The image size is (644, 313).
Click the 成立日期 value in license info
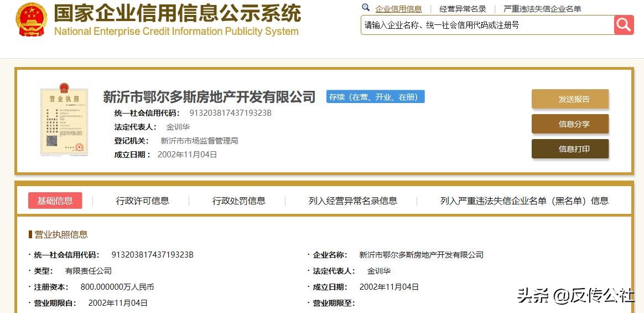point(389,287)
